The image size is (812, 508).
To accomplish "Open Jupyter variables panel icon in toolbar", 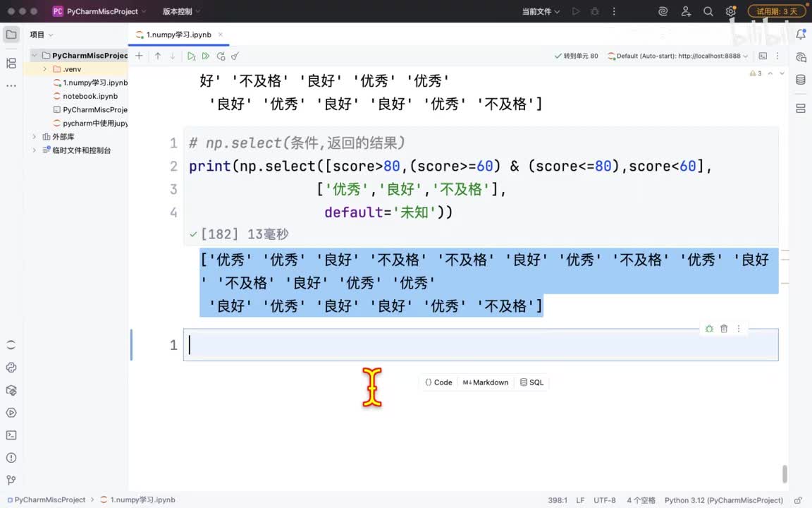I will pyautogui.click(x=763, y=56).
